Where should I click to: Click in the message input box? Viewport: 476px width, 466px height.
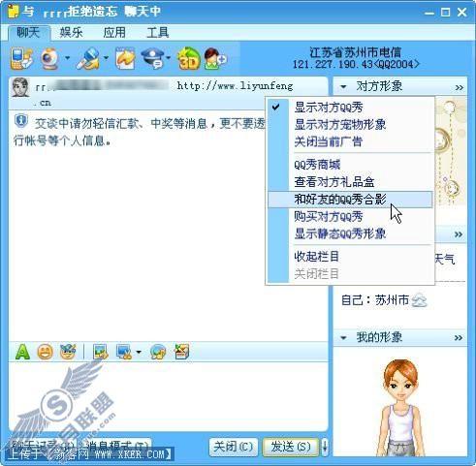pos(168,396)
